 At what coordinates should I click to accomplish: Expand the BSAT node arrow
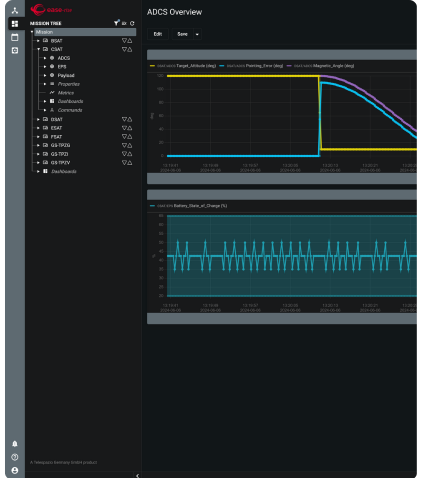pyautogui.click(x=38, y=41)
